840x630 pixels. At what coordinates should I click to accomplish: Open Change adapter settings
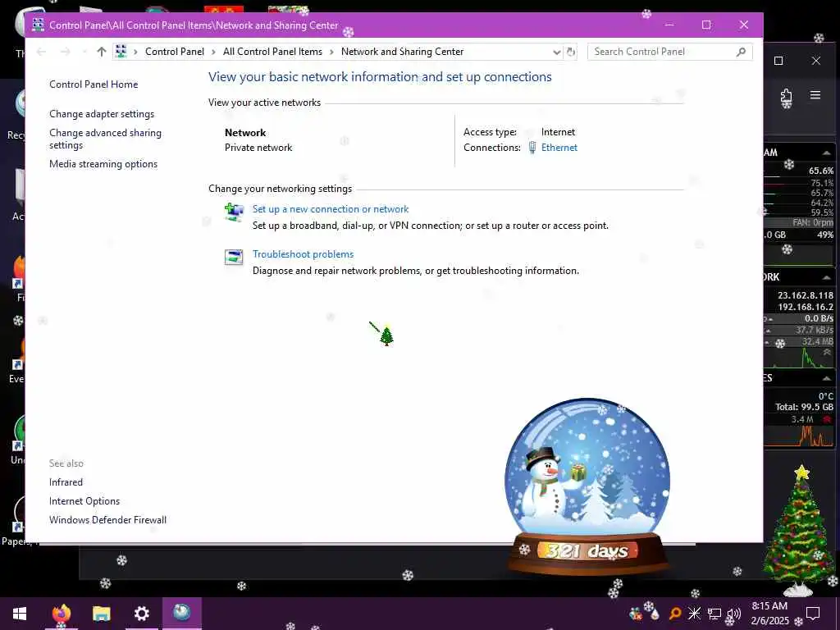(102, 114)
